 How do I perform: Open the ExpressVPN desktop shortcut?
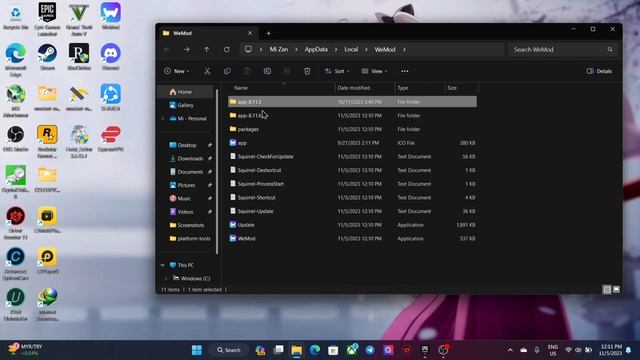(x=111, y=139)
